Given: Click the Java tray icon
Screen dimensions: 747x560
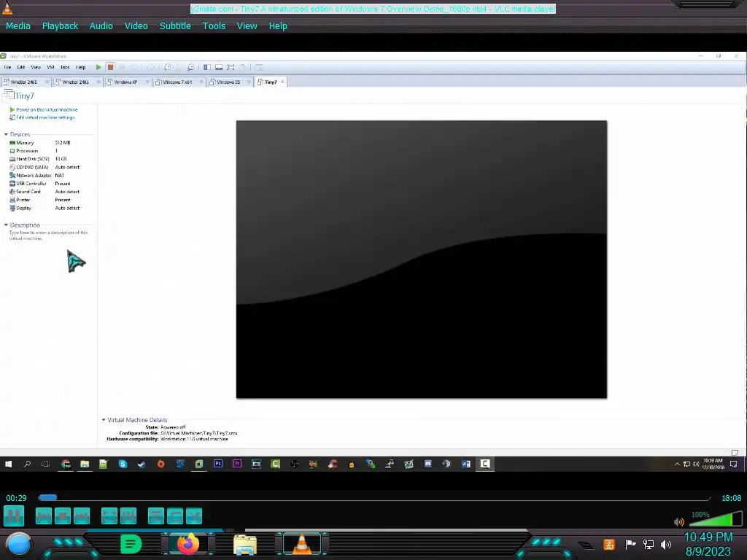Looking at the screenshot, I should [x=609, y=544].
